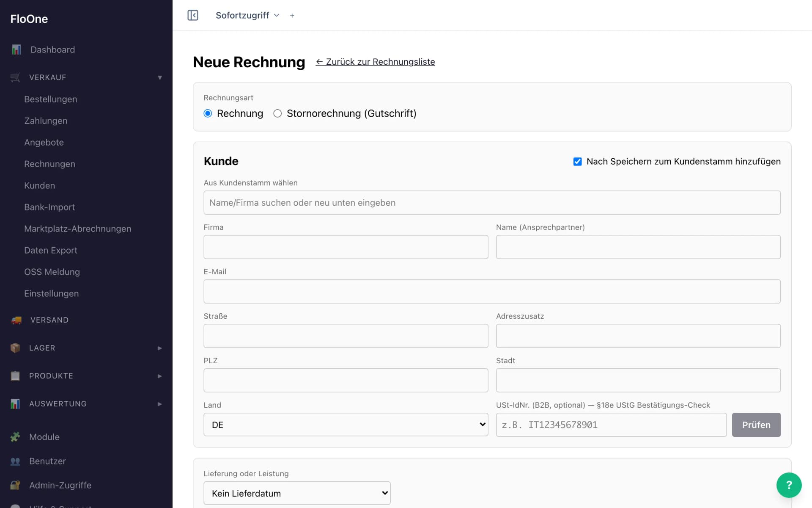Click the Dashboard chart icon
This screenshot has width=812, height=508.
pyautogui.click(x=16, y=50)
